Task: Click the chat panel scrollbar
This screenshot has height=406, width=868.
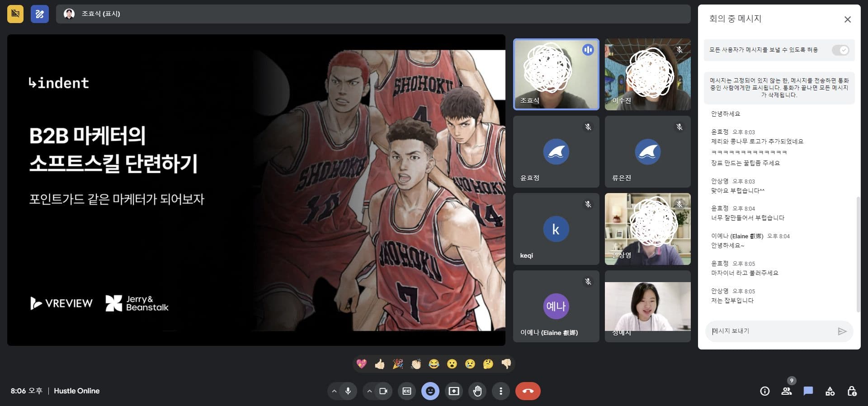Action: point(858,254)
